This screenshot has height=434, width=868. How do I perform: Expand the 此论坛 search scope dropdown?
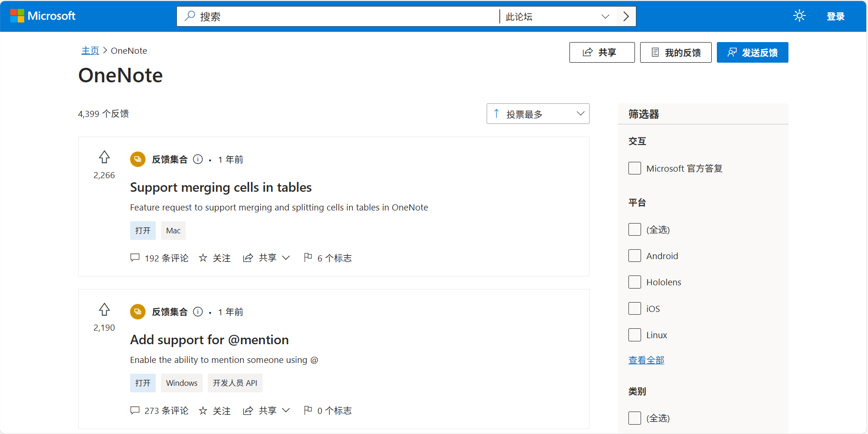pos(606,16)
